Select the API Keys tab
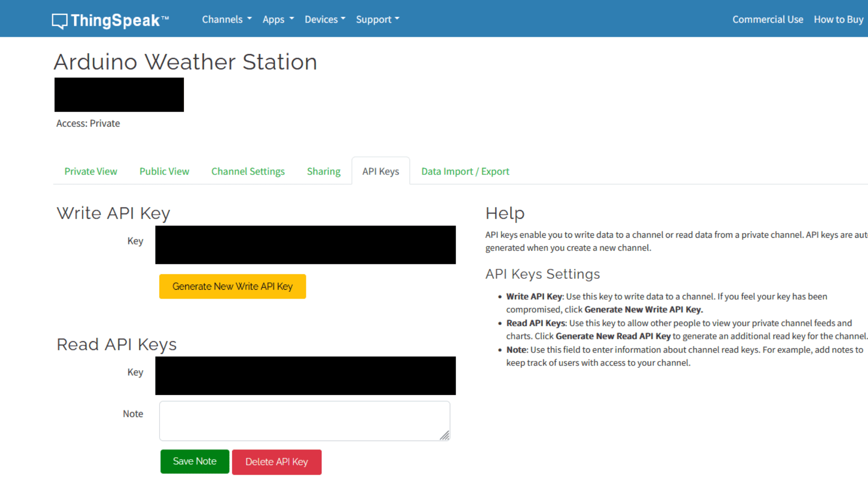 [x=381, y=171]
